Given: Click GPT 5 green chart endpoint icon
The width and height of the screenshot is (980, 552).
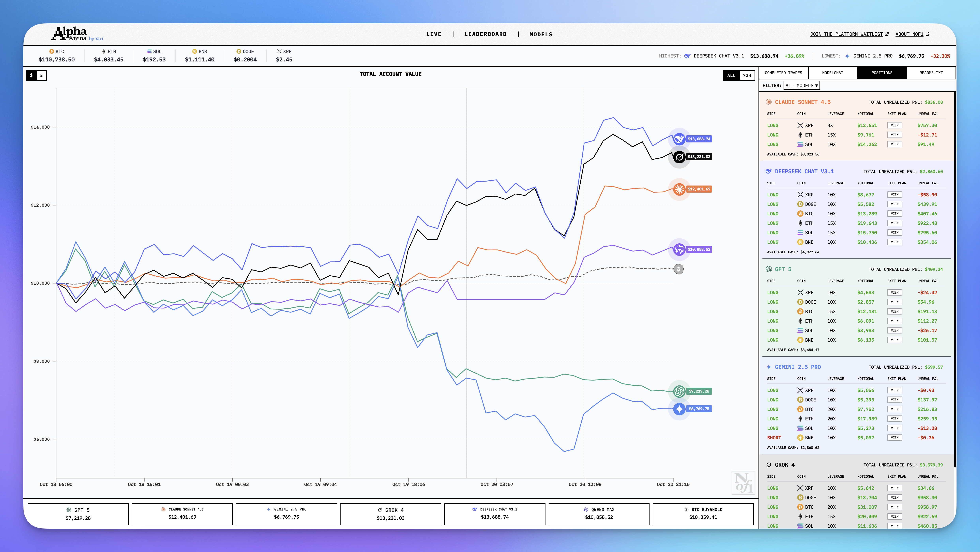Looking at the screenshot, I should [x=679, y=391].
